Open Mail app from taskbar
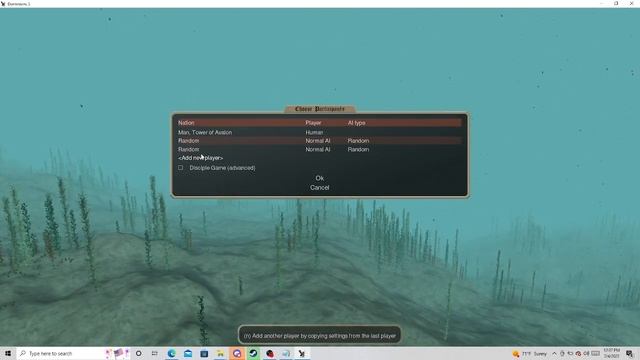This screenshot has width=640, height=360. [x=188, y=353]
